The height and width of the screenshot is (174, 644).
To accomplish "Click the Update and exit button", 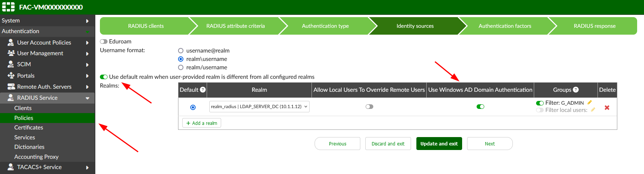I will point(439,144).
